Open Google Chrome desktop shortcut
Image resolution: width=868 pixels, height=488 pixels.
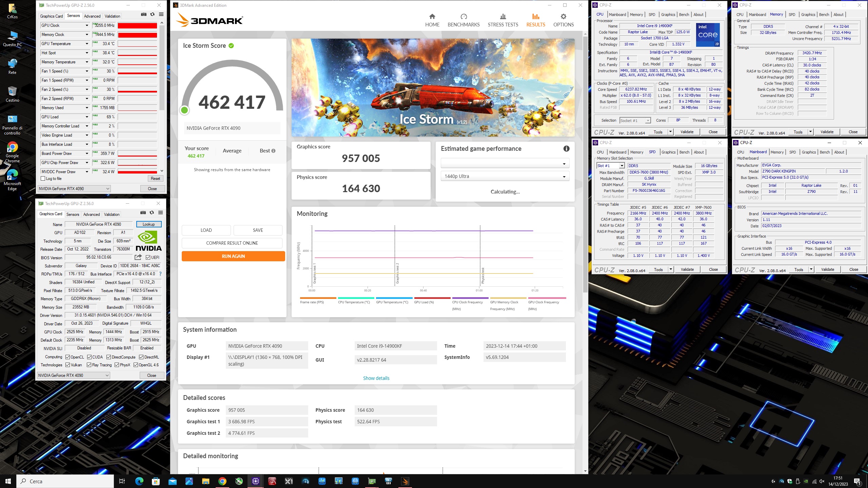[x=12, y=152]
